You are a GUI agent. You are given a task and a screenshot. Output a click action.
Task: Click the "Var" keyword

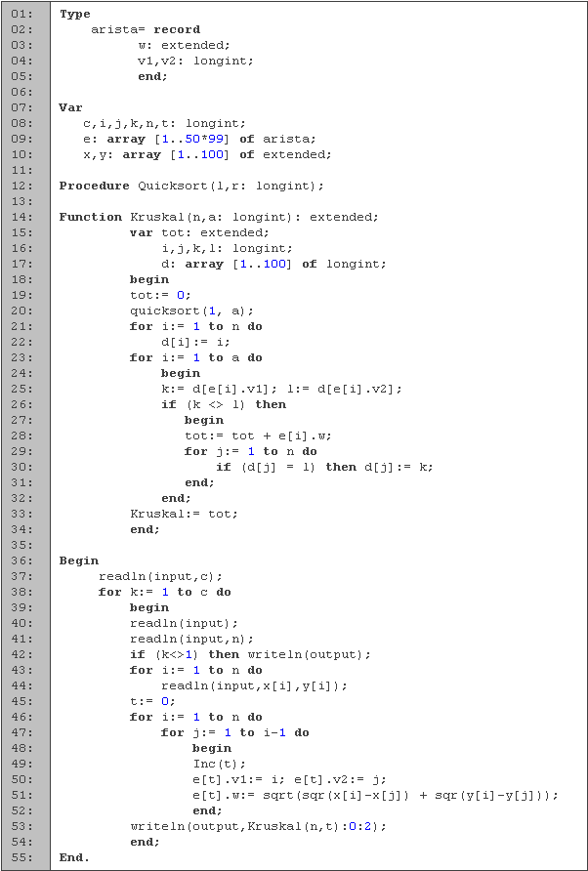[71, 107]
